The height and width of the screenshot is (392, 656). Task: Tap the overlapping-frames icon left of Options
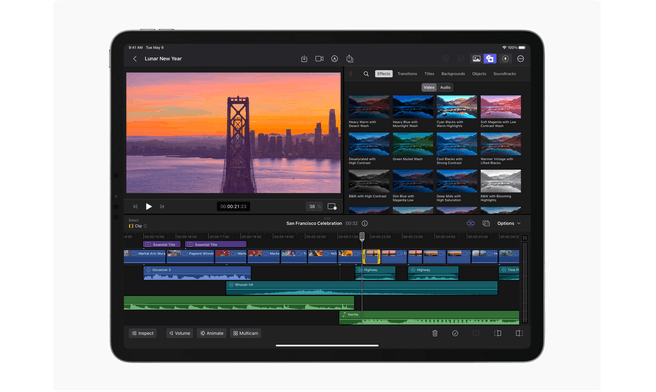click(x=486, y=223)
